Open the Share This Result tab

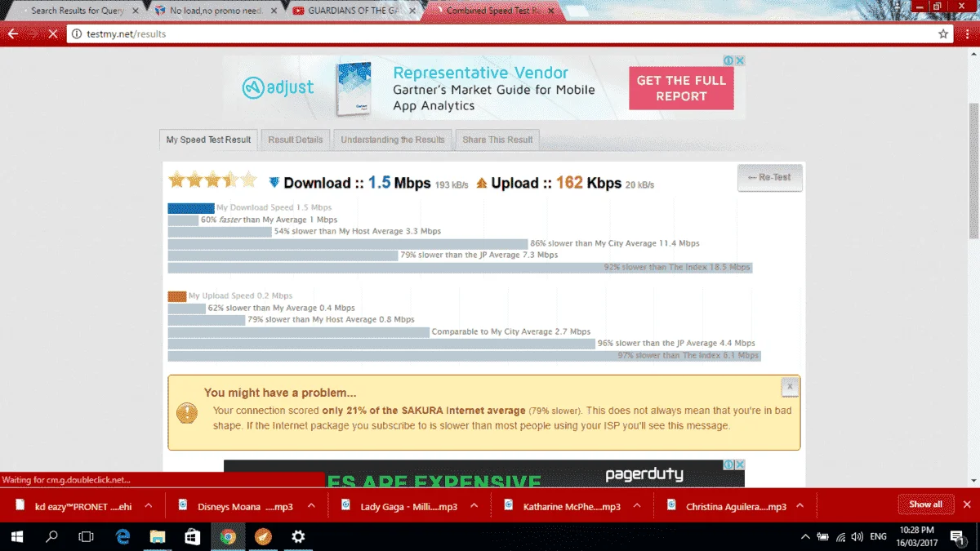tap(497, 140)
